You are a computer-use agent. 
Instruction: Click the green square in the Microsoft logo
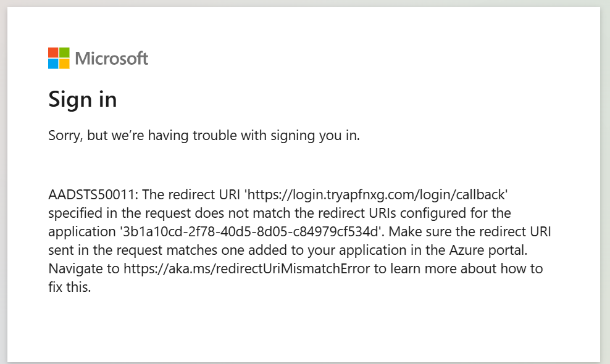[64, 52]
